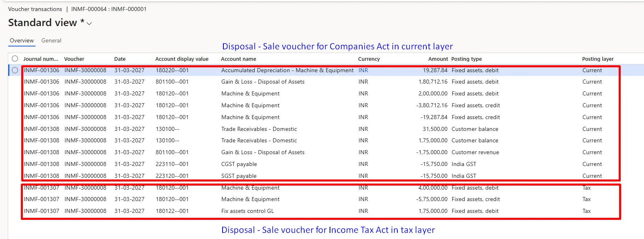Click the Currency column header
Image resolution: width=644 pixels, height=239 pixels.
pyautogui.click(x=369, y=59)
